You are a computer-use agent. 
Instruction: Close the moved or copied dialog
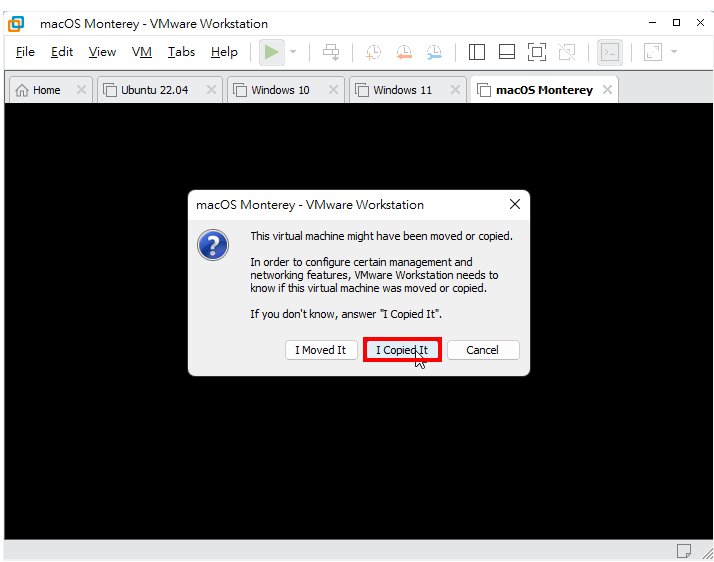coord(515,204)
